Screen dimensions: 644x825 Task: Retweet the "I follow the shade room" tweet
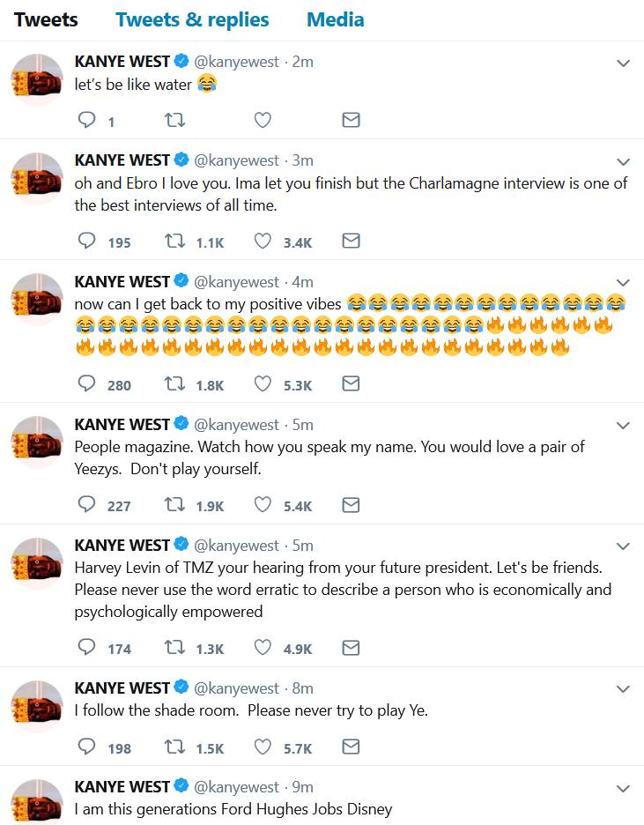(x=174, y=747)
